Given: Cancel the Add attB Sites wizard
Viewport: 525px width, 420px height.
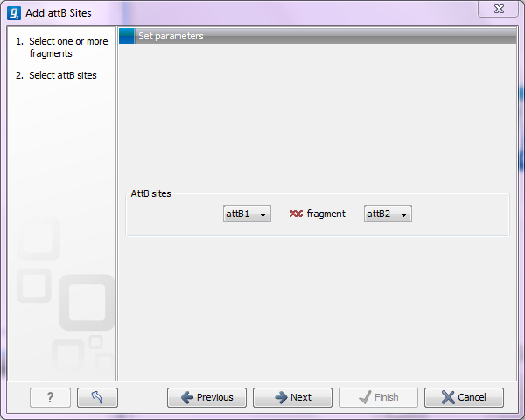Looking at the screenshot, I should (x=464, y=397).
